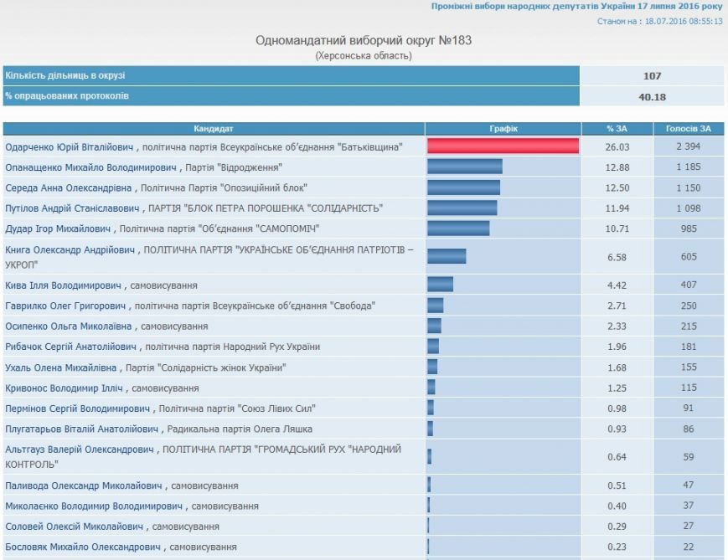Open candidate Гаврилко Олег Григорович
Image resolution: width=728 pixels, height=560 pixels.
(65, 306)
